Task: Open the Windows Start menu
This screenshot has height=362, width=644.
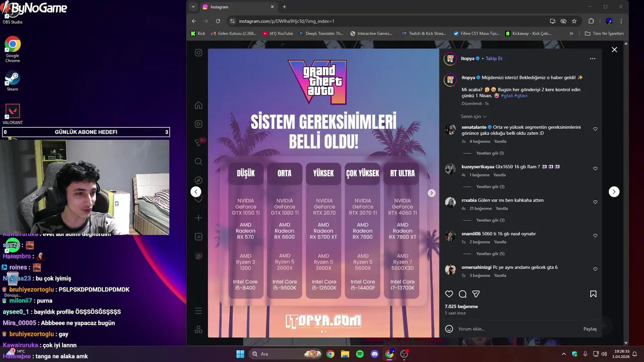Action: click(x=240, y=354)
